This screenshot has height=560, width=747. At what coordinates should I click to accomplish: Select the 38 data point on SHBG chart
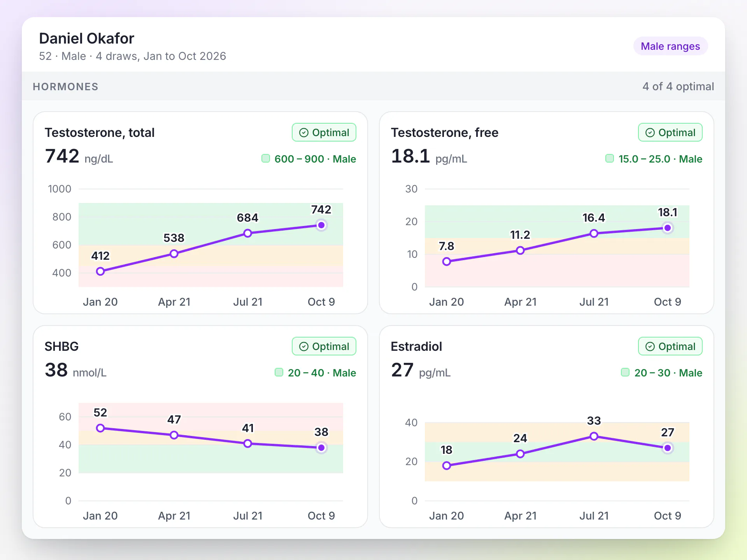[x=321, y=448]
